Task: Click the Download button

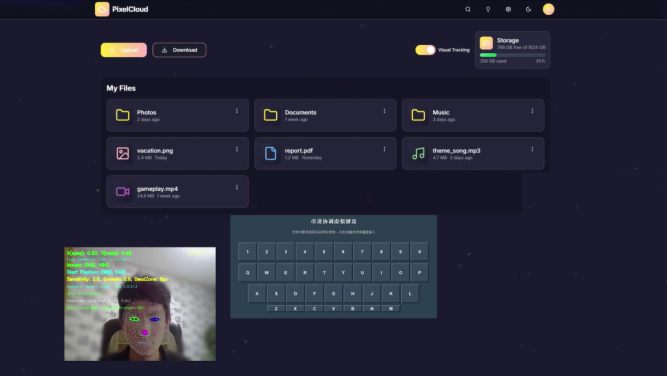Action: (179, 50)
